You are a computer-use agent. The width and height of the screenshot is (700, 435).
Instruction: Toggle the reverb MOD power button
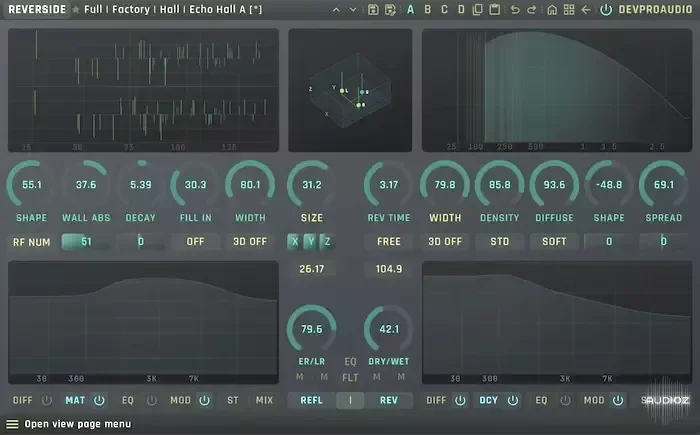pyautogui.click(x=618, y=401)
